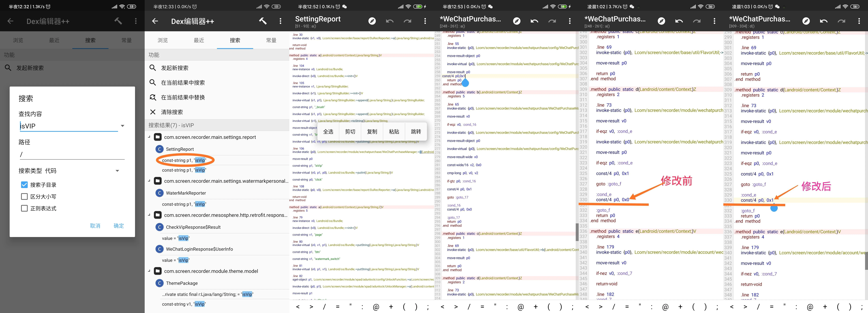Tap undo icon in the 半夜12:53 editor screen

point(534,21)
